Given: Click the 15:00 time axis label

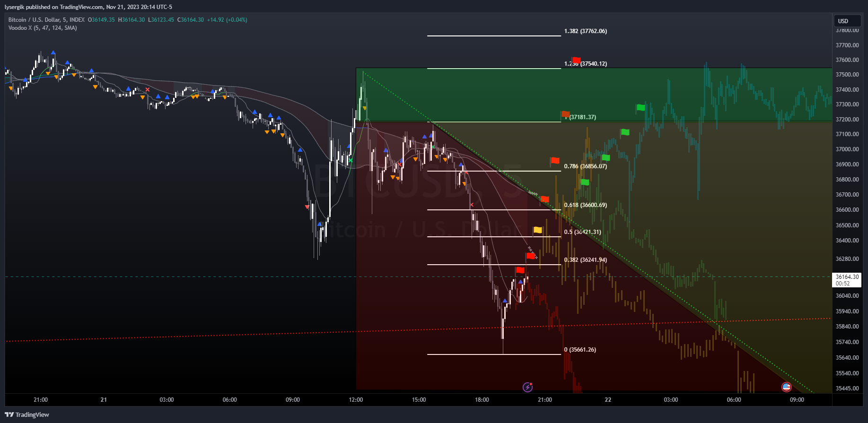Looking at the screenshot, I should [419, 400].
